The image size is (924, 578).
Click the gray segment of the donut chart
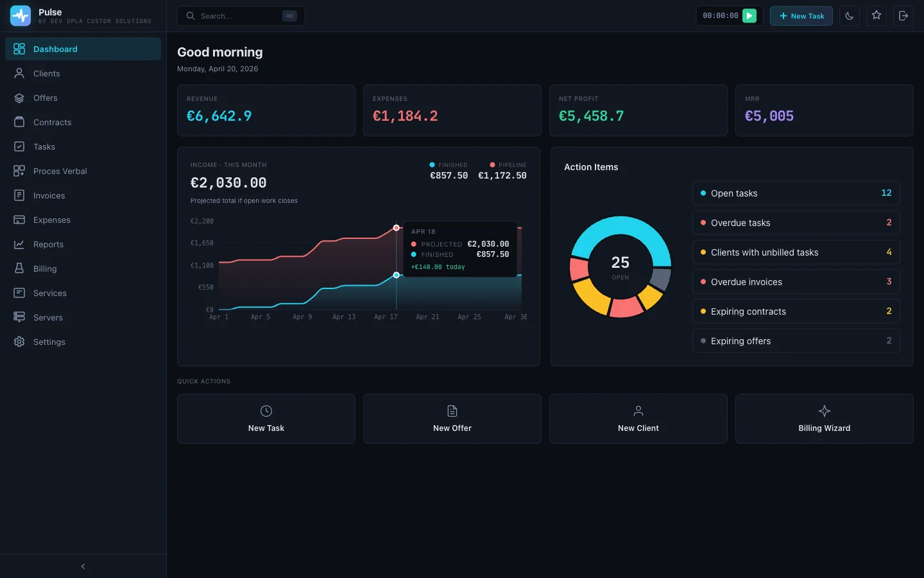660,279
